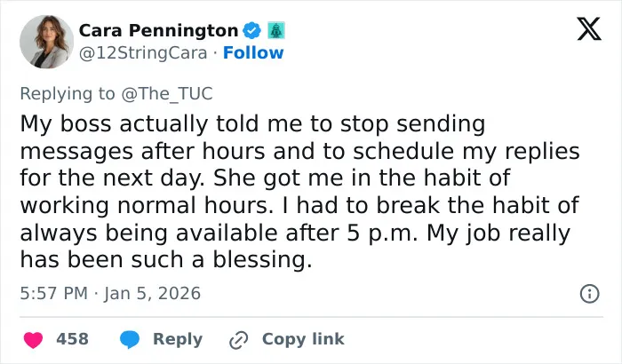Image resolution: width=622 pixels, height=364 pixels.
Task: Click the 'such a blessing' closing sentence
Action: 166,260
